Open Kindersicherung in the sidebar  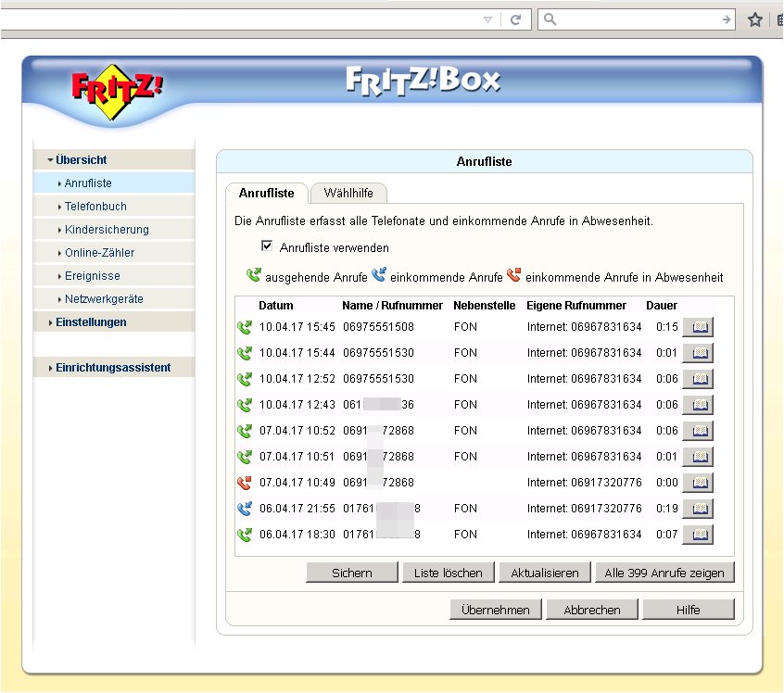pyautogui.click(x=113, y=230)
